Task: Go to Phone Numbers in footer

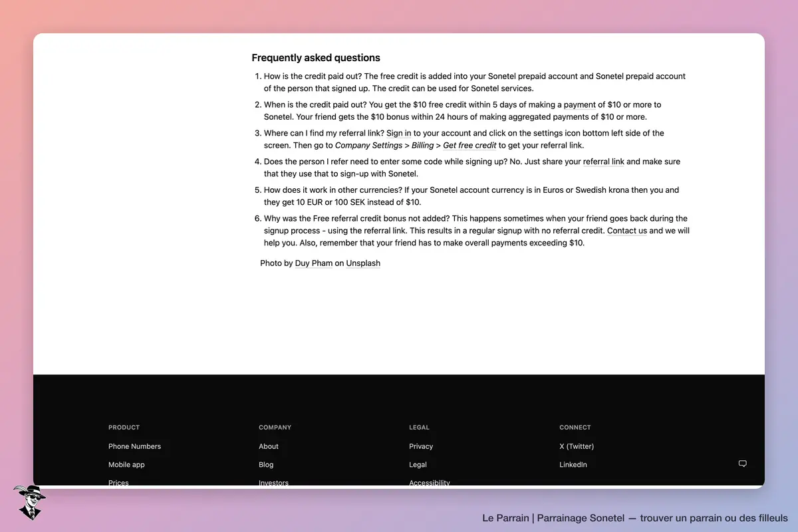Action: point(134,446)
